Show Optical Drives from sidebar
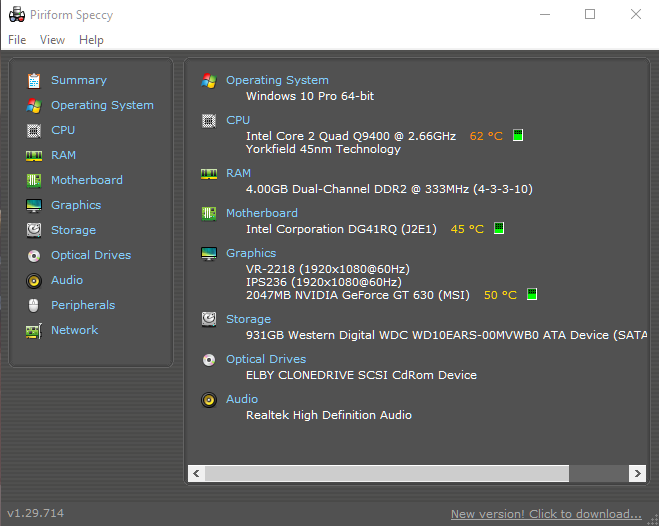Viewport: 659px width, 526px height. (91, 255)
